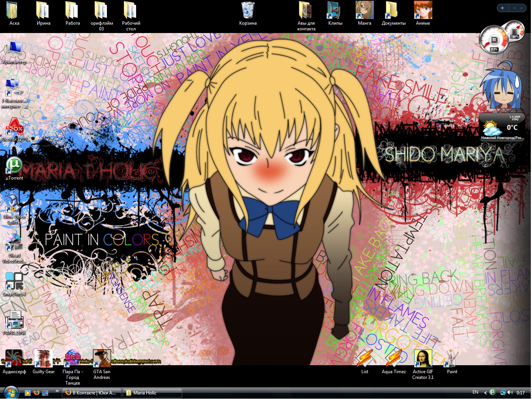The width and height of the screenshot is (532, 399).
Task: Open the µTorrent tray icon
Action: 492,393
